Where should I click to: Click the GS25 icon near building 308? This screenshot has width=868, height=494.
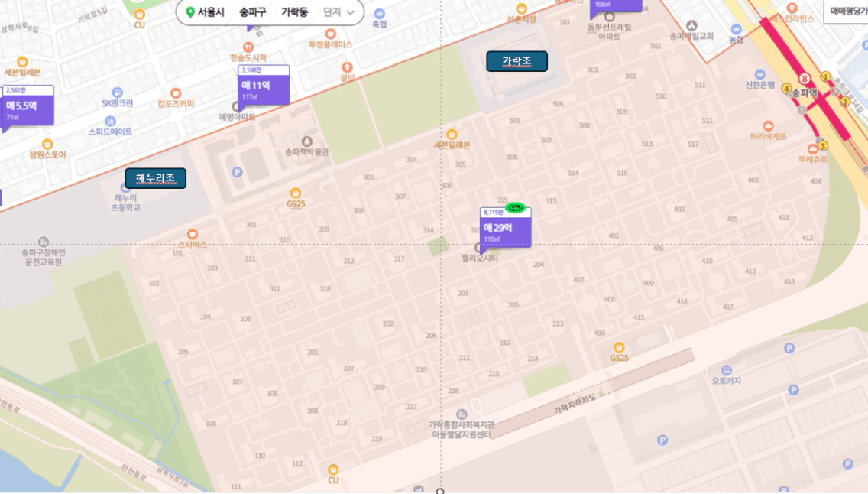tap(296, 193)
